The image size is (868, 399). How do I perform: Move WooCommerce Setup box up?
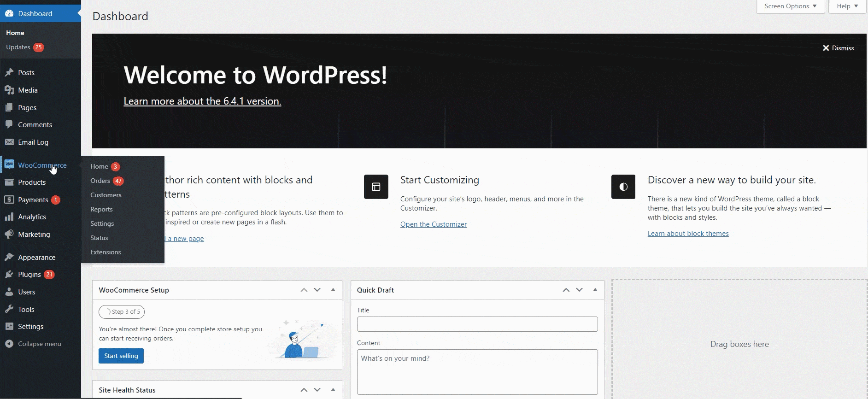(x=304, y=290)
